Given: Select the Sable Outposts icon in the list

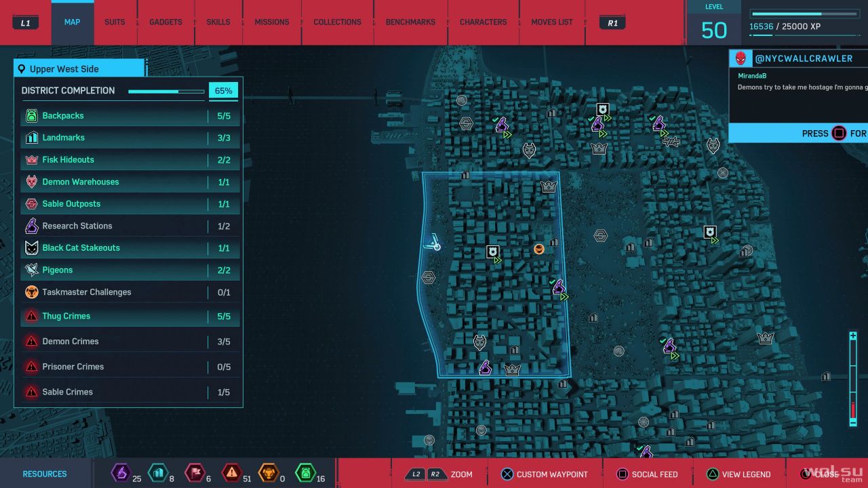Looking at the screenshot, I should point(31,204).
